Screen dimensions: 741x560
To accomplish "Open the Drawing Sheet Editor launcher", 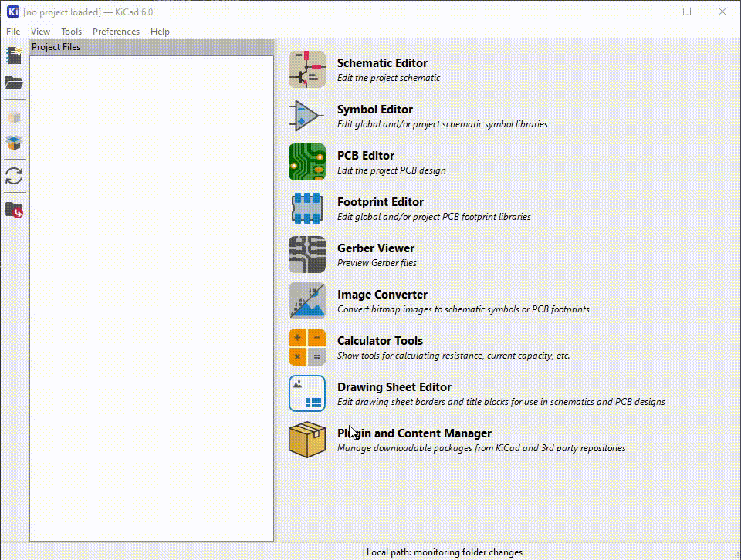I will [307, 393].
